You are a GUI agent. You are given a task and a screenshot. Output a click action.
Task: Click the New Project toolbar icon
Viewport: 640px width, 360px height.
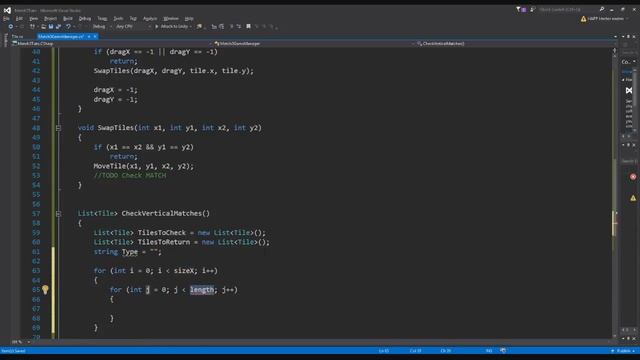coord(32,27)
